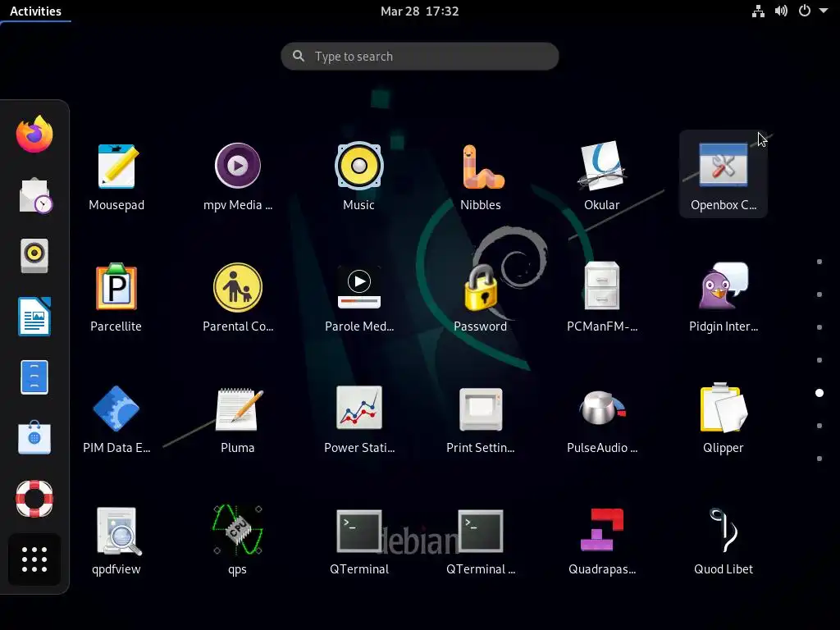This screenshot has width=840, height=630.
Task: Open Rhythmbox from the dock
Action: pos(34,256)
